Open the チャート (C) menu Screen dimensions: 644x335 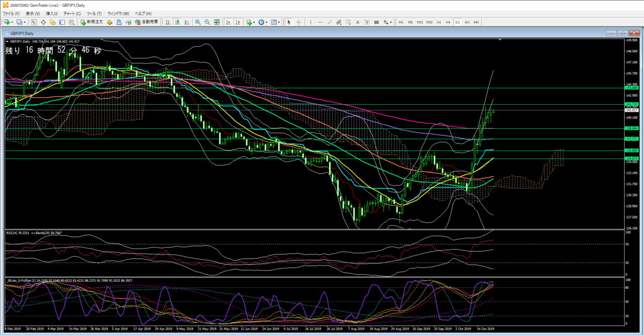pyautogui.click(x=72, y=13)
